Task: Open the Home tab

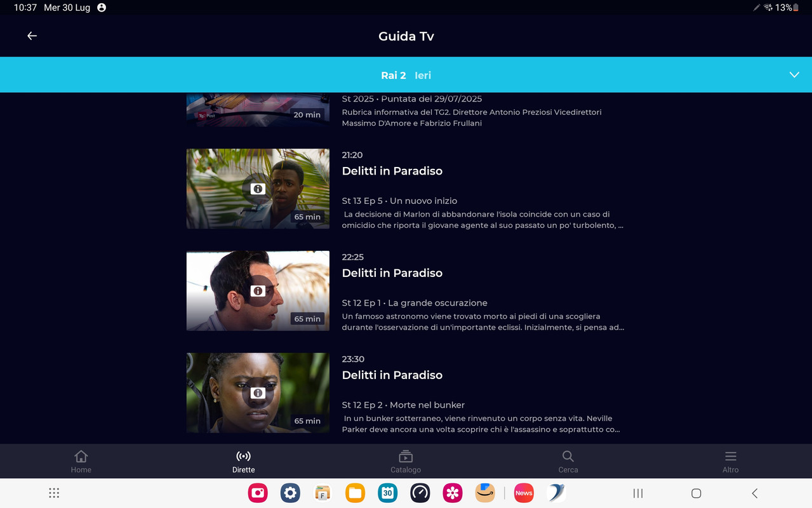Action: [x=81, y=462]
